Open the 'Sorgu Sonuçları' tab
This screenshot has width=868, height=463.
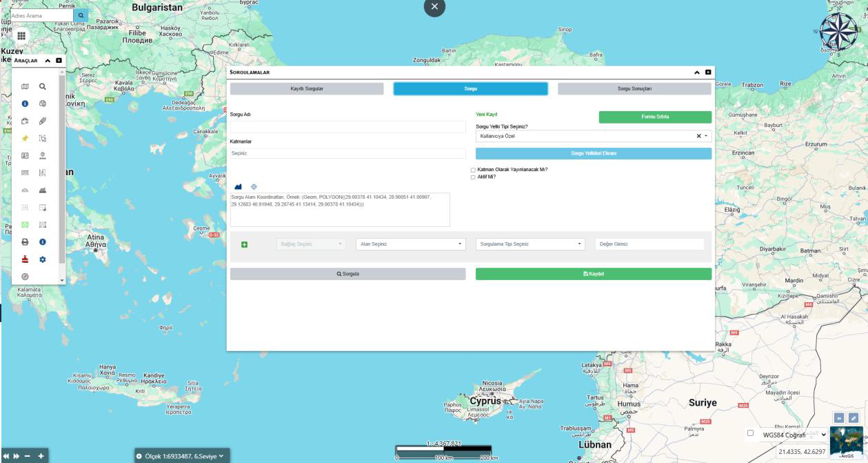click(634, 89)
